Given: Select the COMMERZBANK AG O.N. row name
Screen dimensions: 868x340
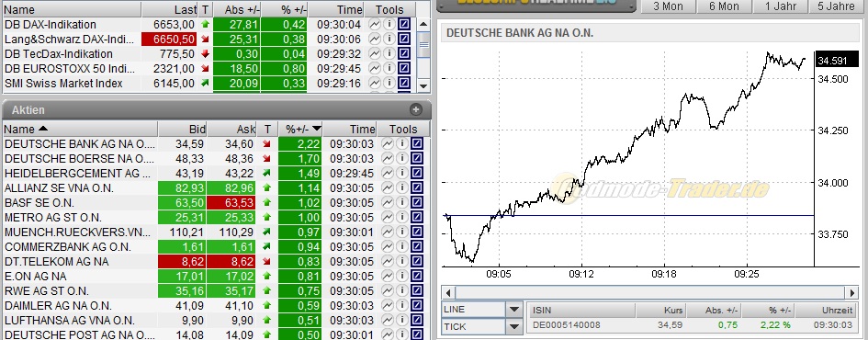Looking at the screenshot, I should tap(68, 246).
